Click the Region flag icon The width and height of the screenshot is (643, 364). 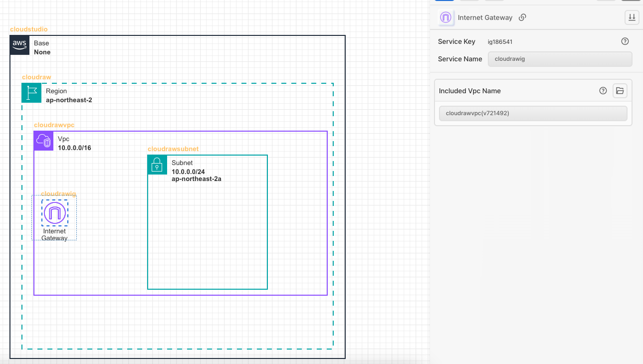32,93
